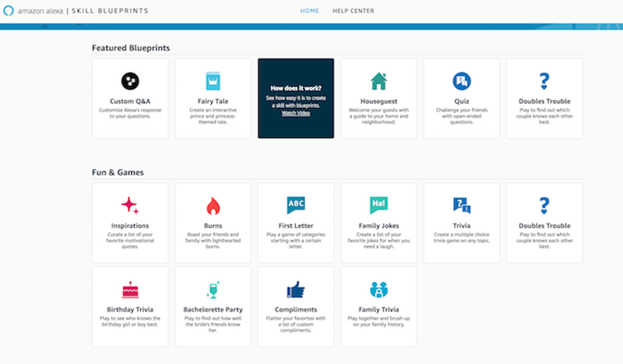The image size is (623, 364).
Task: Open Doubles Trouble card under Featured Blueprints
Action: coord(544,98)
